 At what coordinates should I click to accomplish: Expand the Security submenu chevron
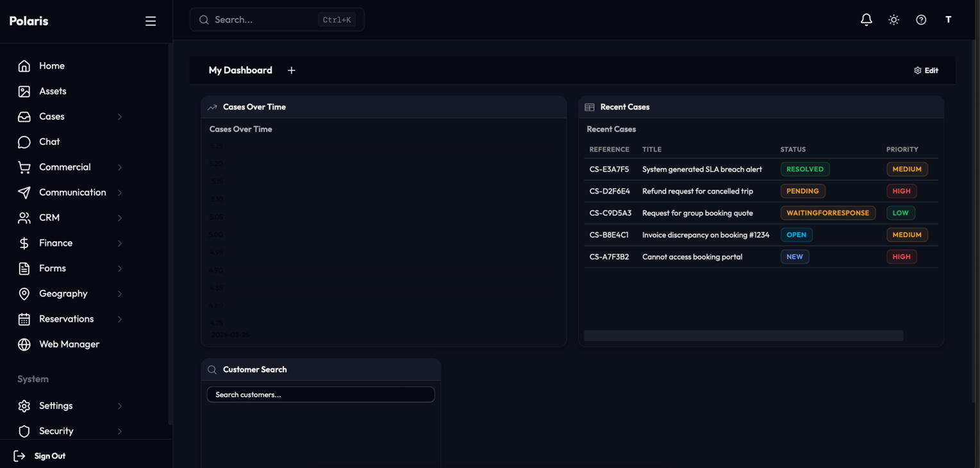pos(120,431)
